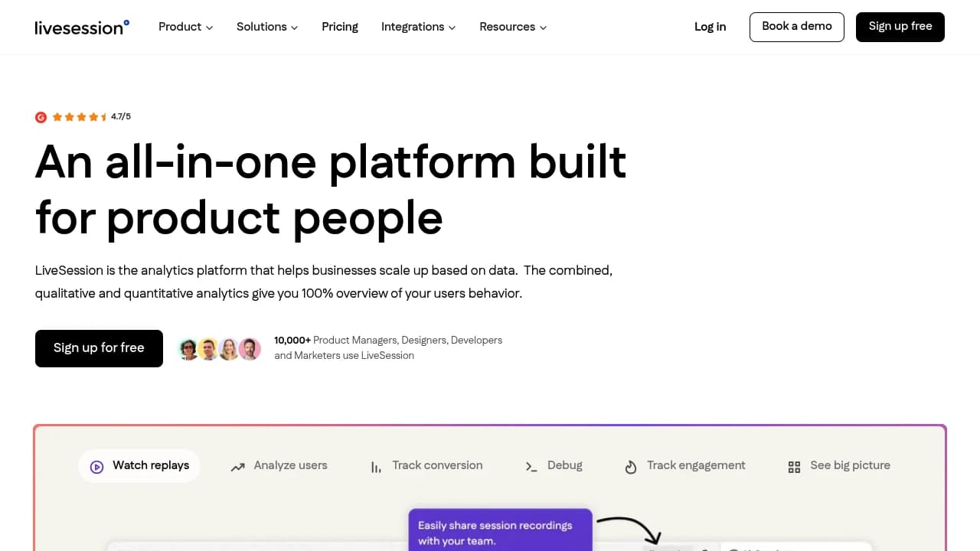This screenshot has width=980, height=551.
Task: Expand the Product dropdown menu
Action: [186, 27]
